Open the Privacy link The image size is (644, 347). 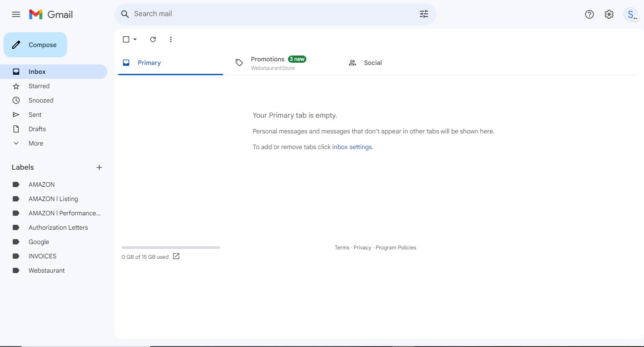tap(362, 248)
